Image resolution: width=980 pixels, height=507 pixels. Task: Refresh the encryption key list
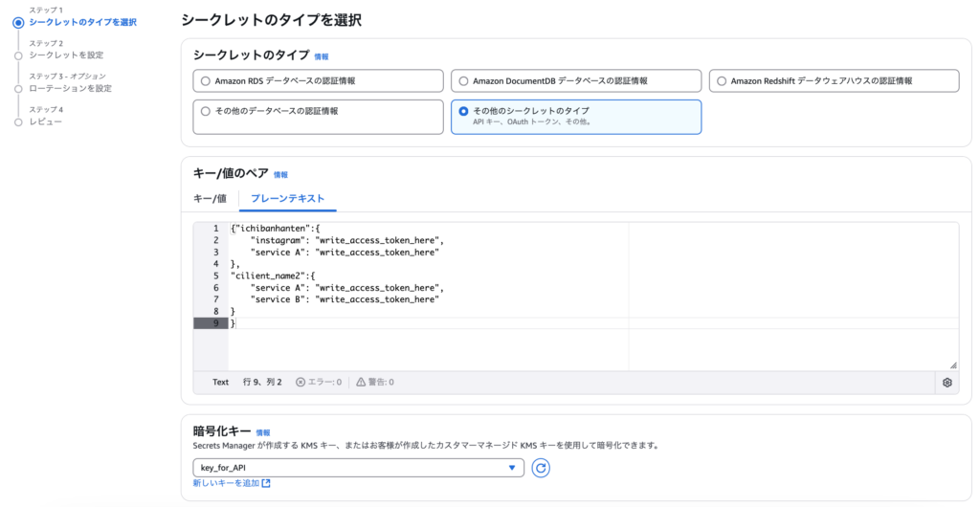coord(541,468)
